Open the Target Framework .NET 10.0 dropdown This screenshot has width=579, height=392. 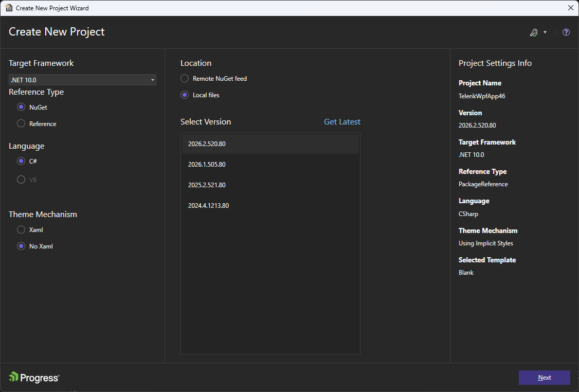coord(82,80)
